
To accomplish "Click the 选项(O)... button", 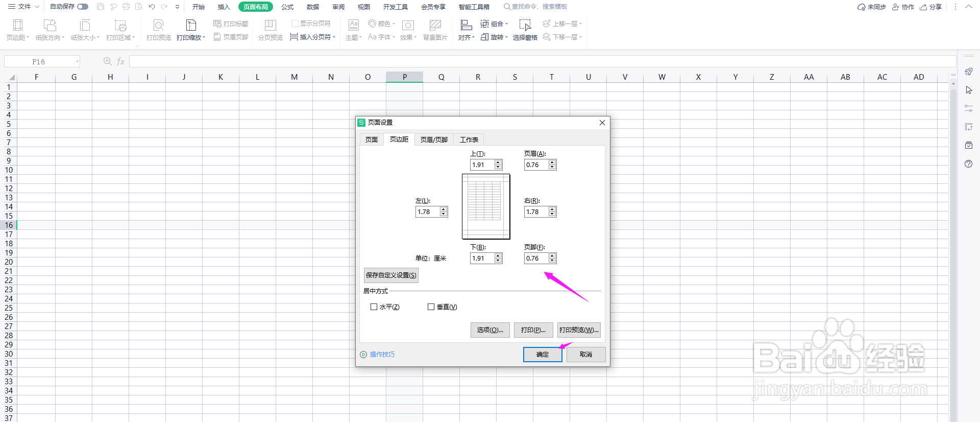I will [x=490, y=330].
